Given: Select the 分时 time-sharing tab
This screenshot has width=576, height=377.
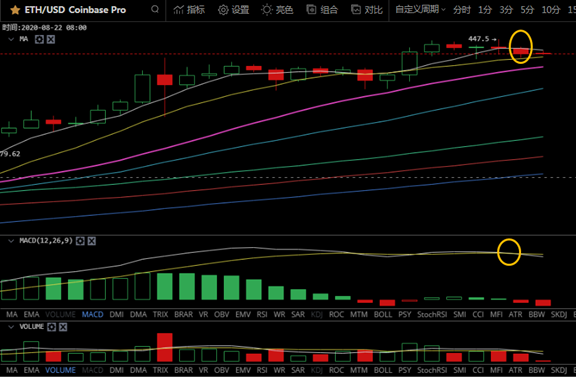Looking at the screenshot, I should point(462,10).
